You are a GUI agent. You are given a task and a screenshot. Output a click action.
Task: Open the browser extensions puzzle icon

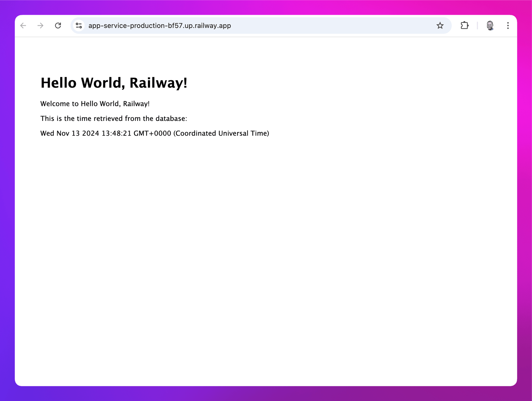[x=464, y=26]
